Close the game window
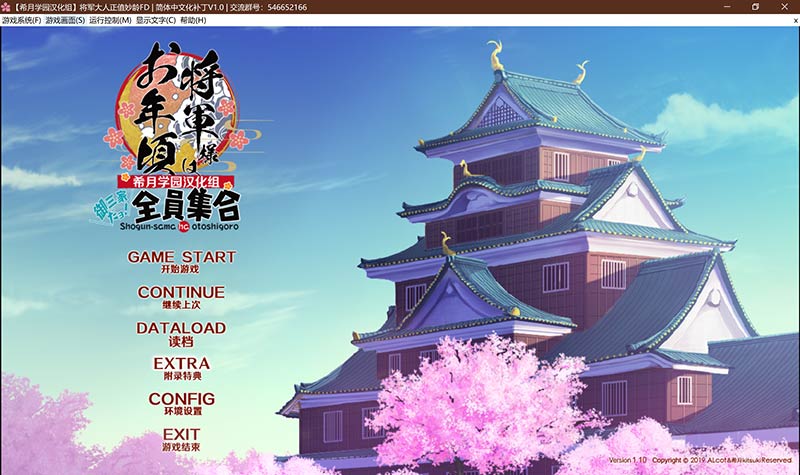 pos(786,6)
